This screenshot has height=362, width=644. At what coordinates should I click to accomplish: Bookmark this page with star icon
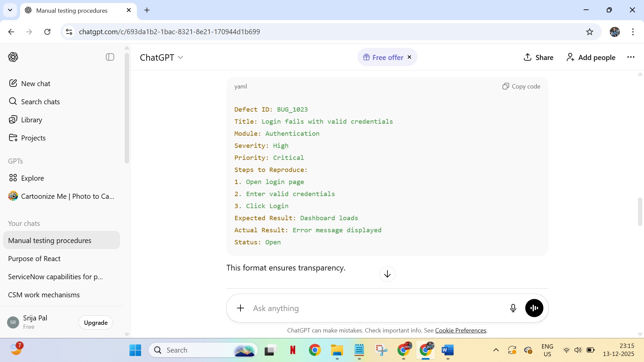click(589, 32)
